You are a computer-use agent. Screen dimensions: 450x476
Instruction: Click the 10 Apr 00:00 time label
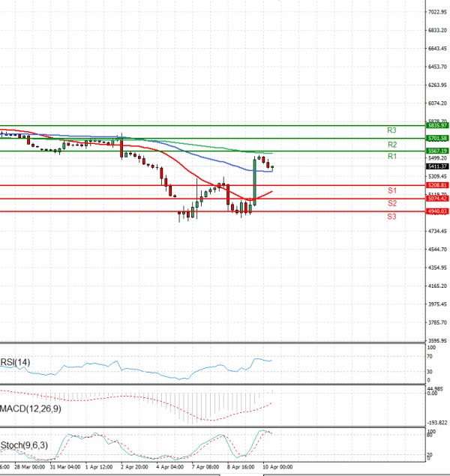(x=277, y=467)
